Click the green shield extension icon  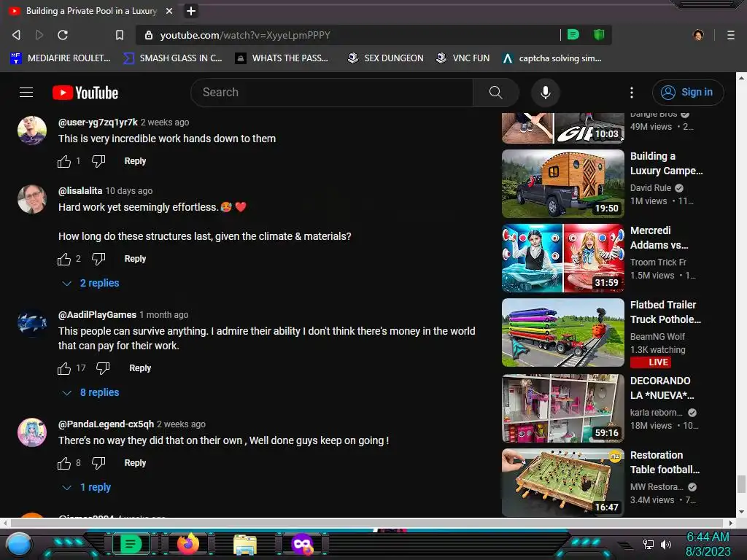598,34
